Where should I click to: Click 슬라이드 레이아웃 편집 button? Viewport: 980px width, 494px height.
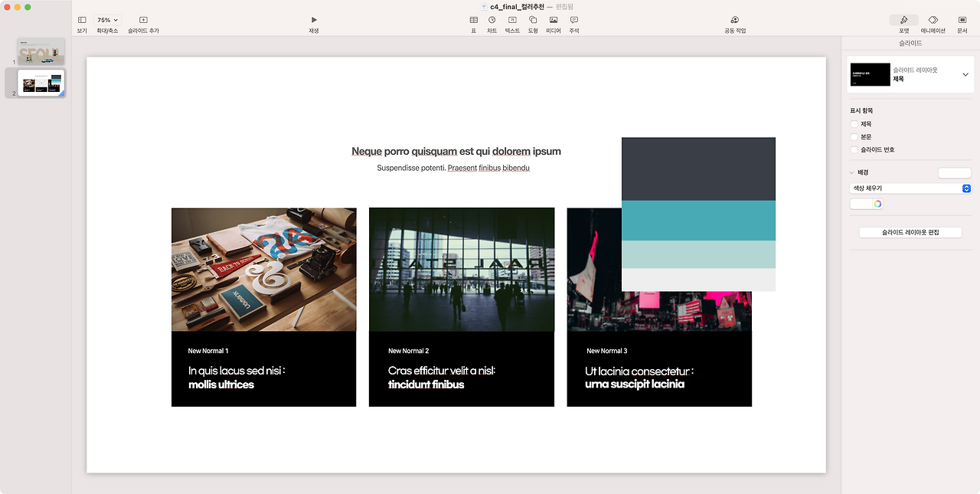tap(910, 232)
